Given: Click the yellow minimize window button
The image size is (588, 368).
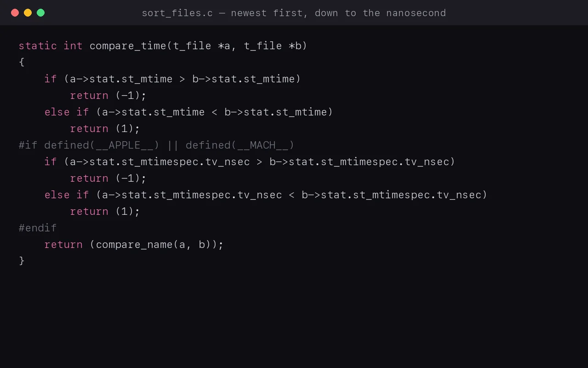Looking at the screenshot, I should click(x=28, y=13).
